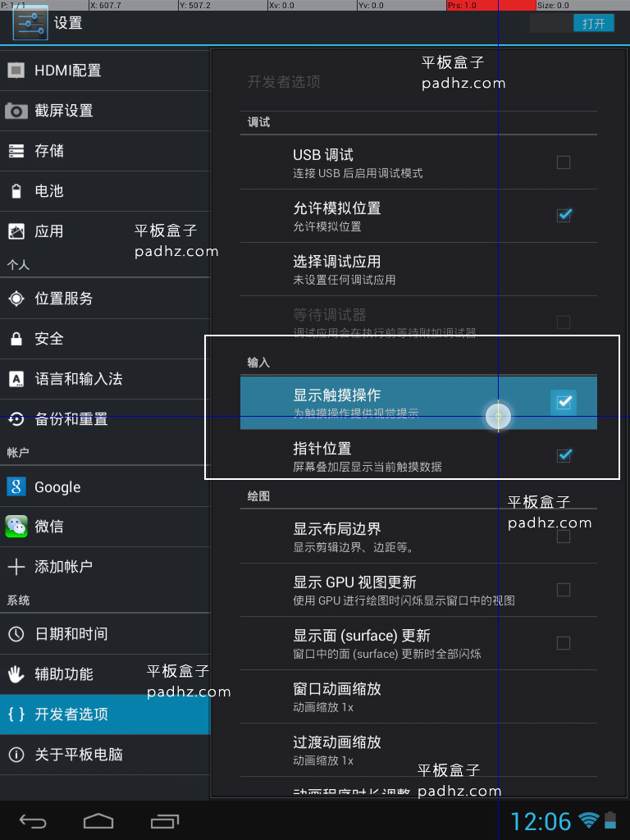Enable the 显示布局边界 checkbox

pos(564,536)
